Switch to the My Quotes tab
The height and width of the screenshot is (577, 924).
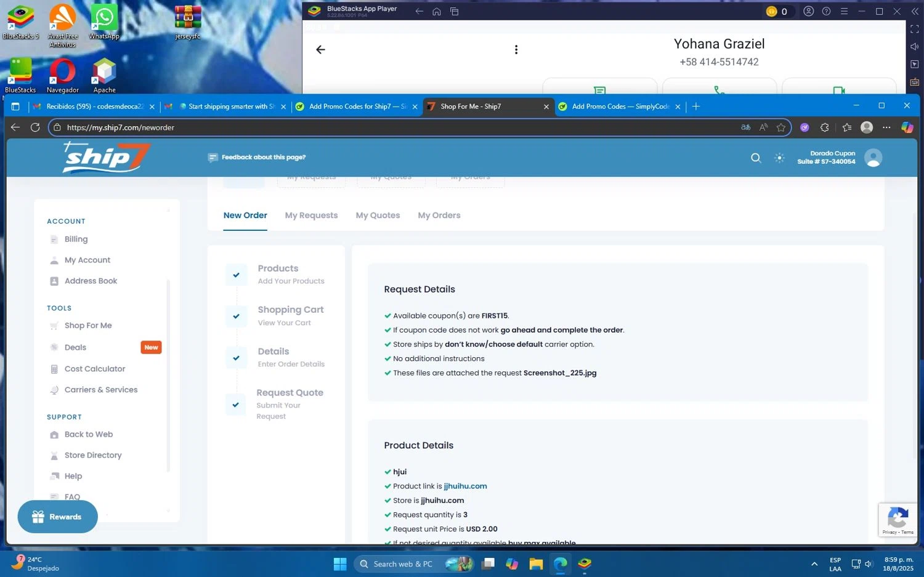click(x=378, y=216)
